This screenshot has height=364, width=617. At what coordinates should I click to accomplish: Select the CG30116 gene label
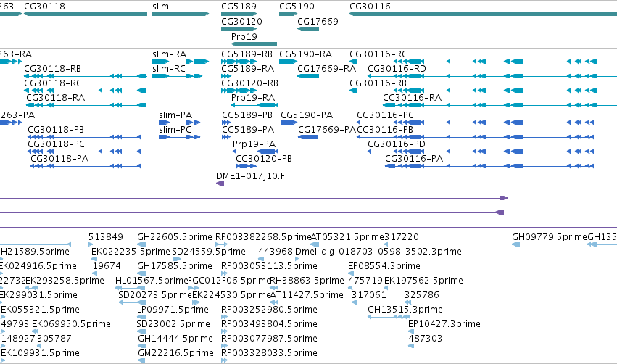click(370, 7)
